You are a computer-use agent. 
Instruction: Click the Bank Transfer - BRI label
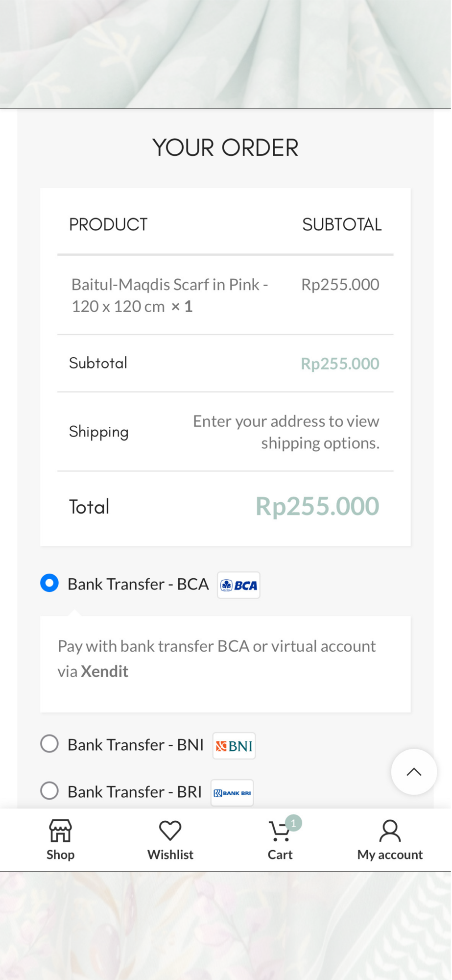tap(134, 792)
